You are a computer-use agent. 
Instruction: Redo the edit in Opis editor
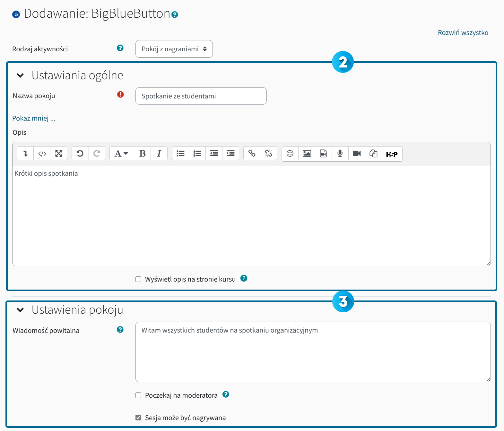[97, 154]
